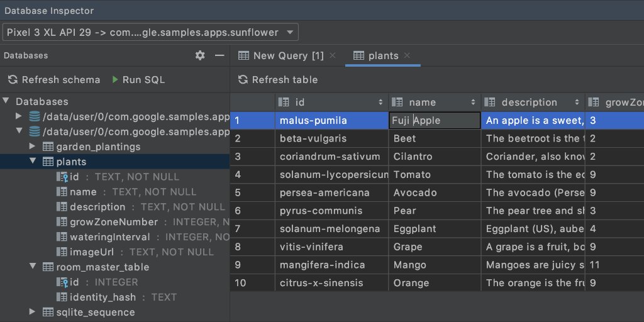Click the second database cylinder icon

click(x=35, y=132)
